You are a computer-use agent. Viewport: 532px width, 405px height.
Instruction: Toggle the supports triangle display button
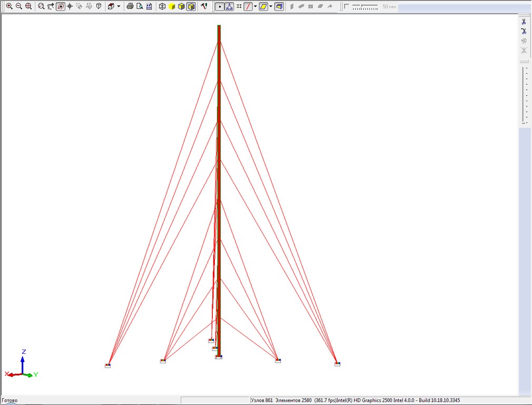coord(229,6)
